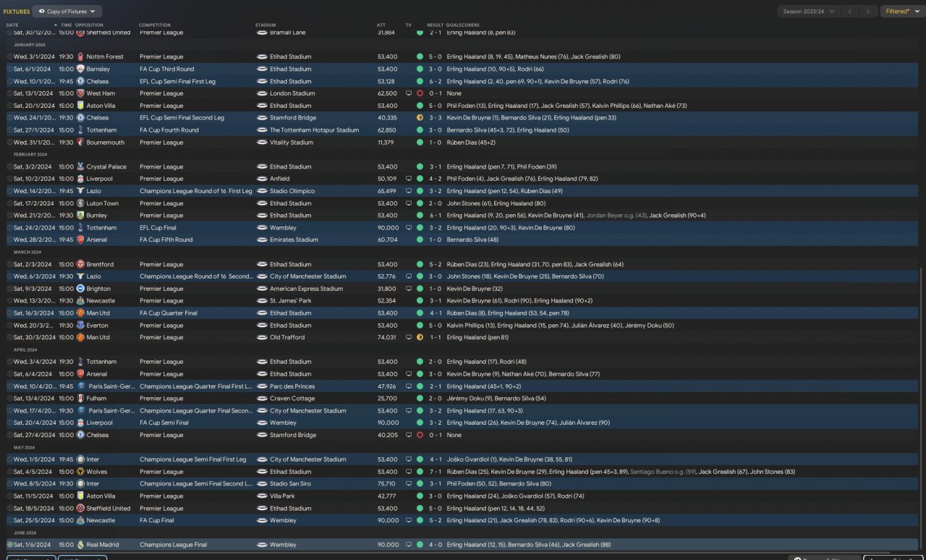Click the stadium icon beside Anfield

click(x=262, y=179)
